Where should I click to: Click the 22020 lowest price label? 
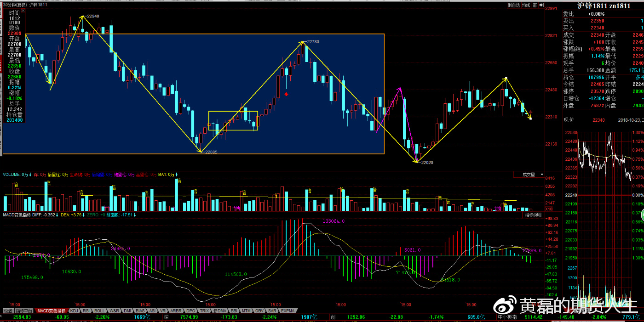426,162
